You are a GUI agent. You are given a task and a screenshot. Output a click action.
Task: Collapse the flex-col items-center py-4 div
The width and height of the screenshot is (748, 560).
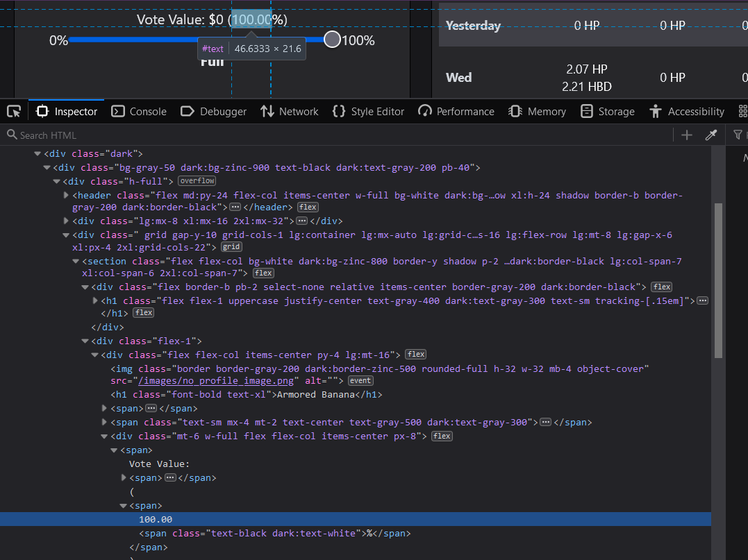click(x=94, y=355)
